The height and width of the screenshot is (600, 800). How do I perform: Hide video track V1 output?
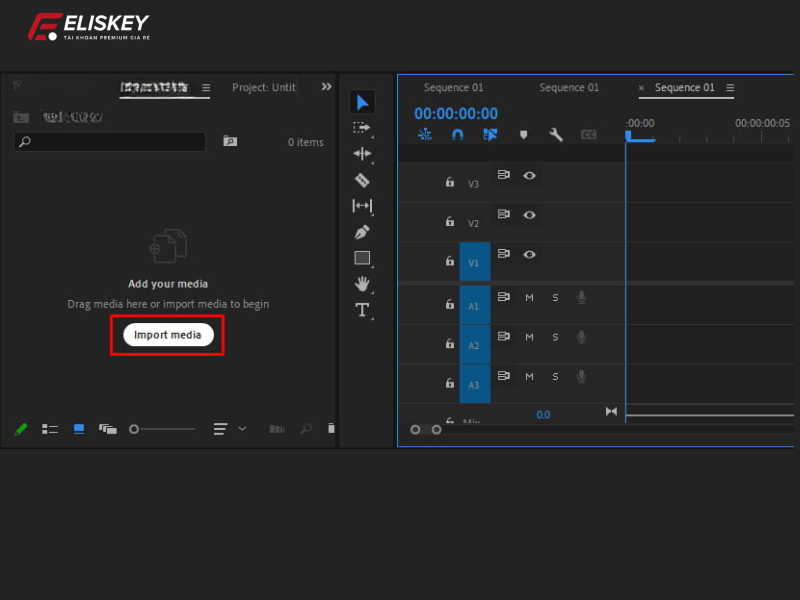click(x=529, y=256)
